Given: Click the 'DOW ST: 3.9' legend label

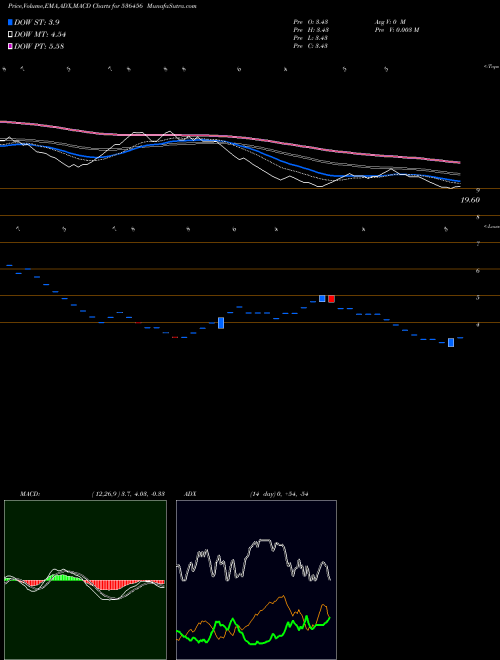Looking at the screenshot, I should click(x=37, y=22).
